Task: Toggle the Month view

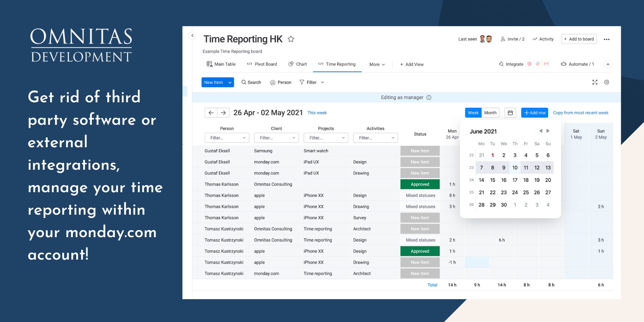Action: coord(490,113)
